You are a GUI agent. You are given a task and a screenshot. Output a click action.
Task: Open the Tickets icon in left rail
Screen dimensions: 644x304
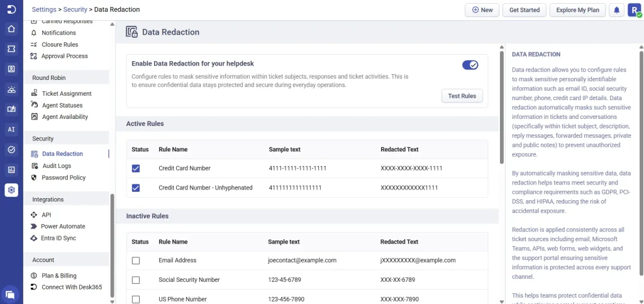[11, 49]
